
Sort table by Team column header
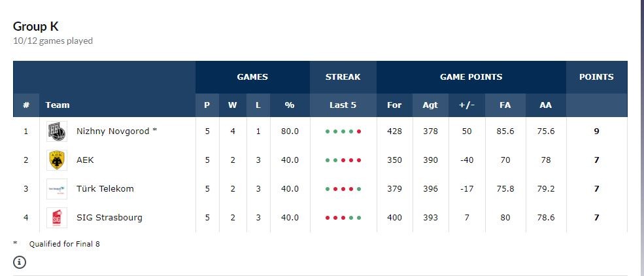click(x=58, y=105)
